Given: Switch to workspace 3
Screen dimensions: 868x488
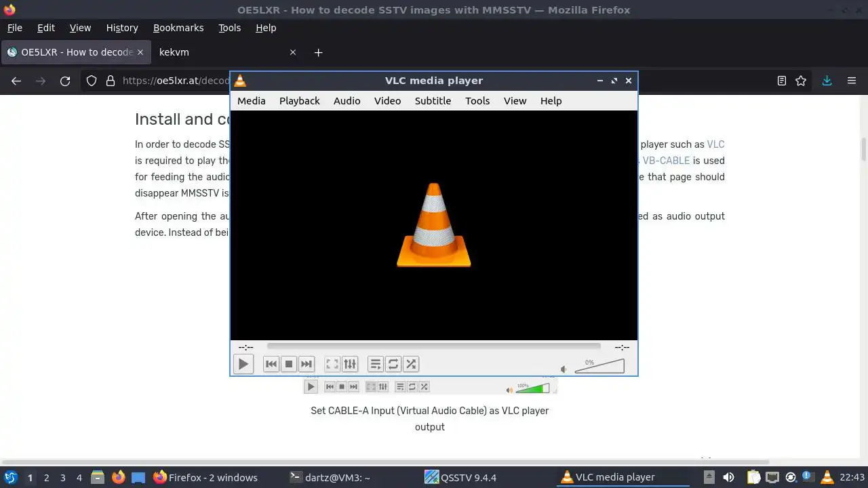Looking at the screenshot, I should (x=62, y=478).
